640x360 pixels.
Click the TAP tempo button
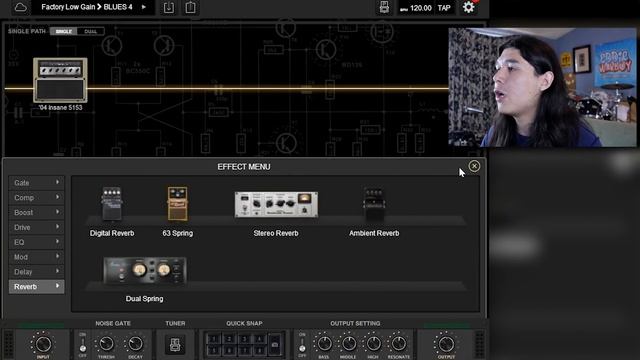(x=444, y=8)
